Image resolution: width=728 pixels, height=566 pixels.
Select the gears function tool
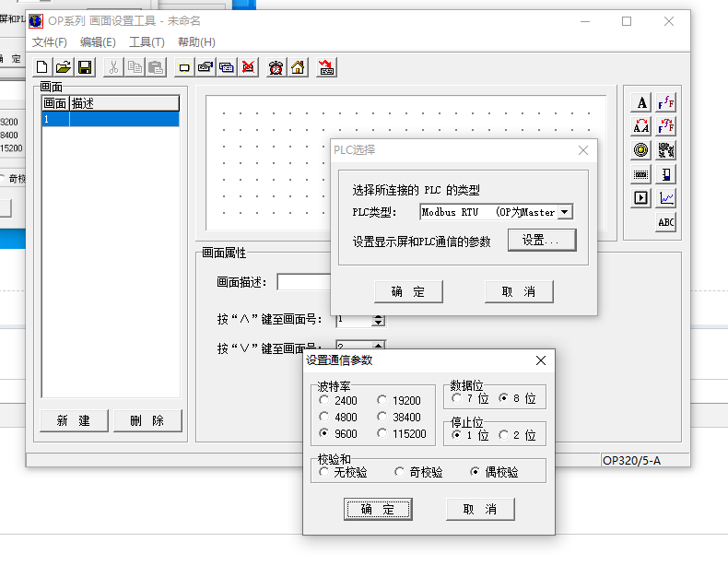(x=665, y=150)
